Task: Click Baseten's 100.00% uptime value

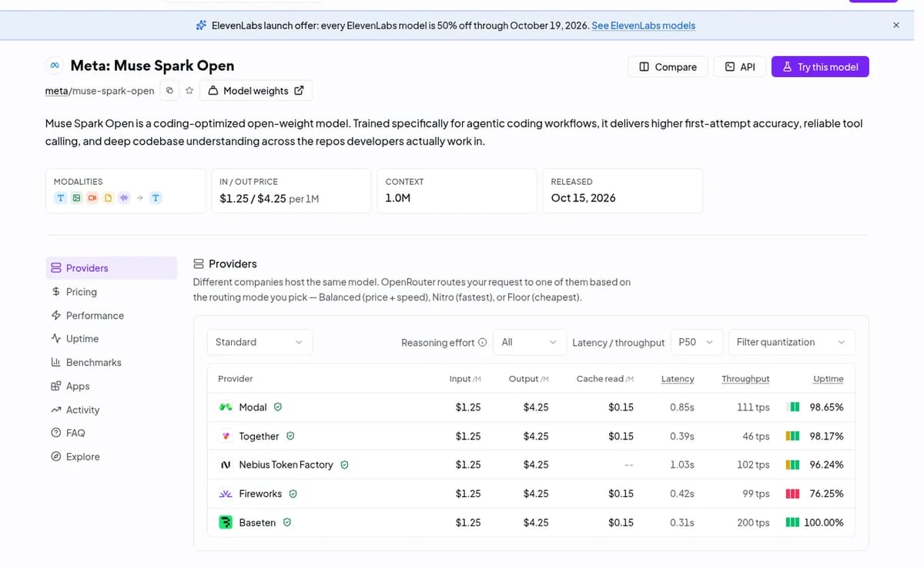Action: click(x=824, y=522)
